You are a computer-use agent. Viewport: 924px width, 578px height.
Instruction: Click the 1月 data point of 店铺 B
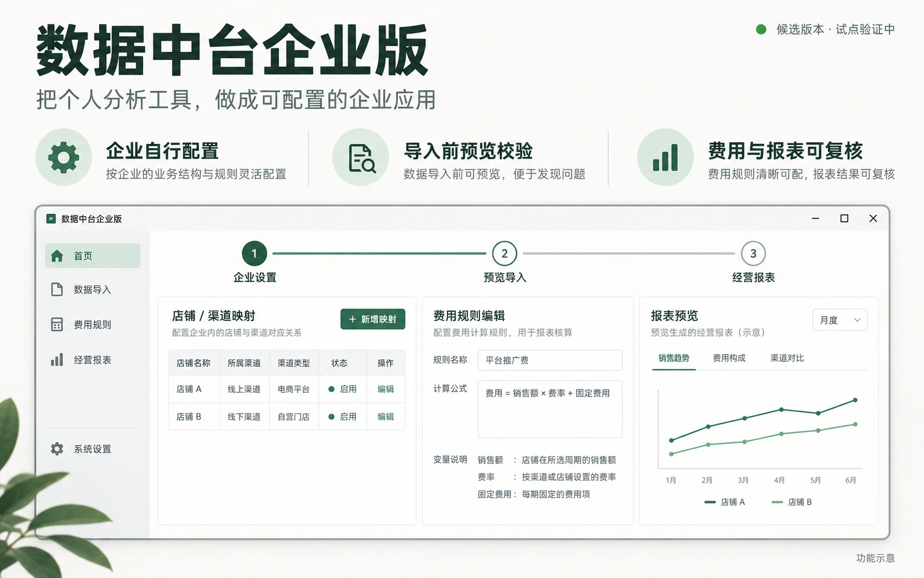tap(672, 454)
